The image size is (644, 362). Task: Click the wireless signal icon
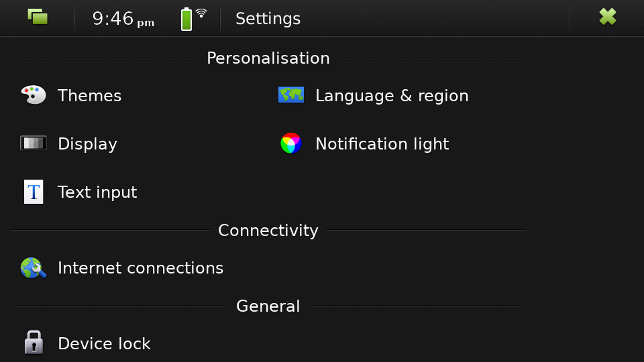click(201, 13)
